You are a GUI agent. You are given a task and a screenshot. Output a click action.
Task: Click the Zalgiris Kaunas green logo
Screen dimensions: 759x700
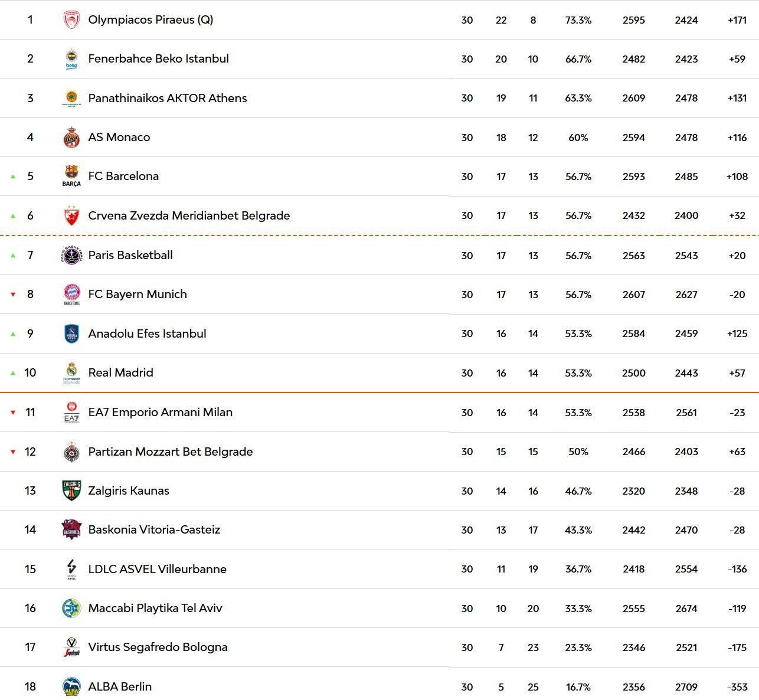point(71,490)
